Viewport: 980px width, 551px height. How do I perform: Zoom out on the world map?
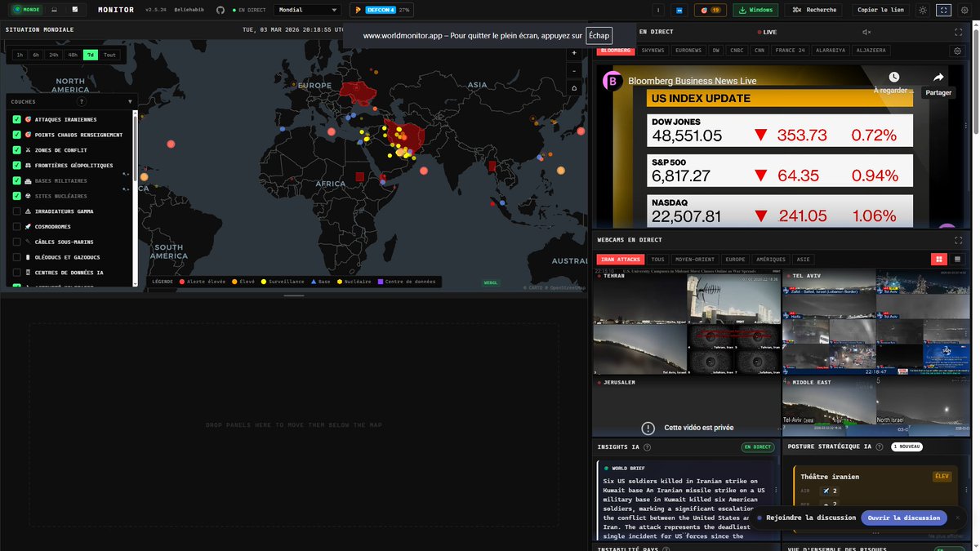[574, 70]
